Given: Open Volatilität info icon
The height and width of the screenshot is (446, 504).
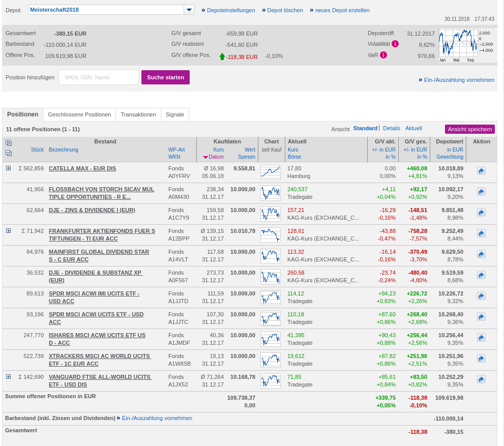Looking at the screenshot, I should [395, 44].
